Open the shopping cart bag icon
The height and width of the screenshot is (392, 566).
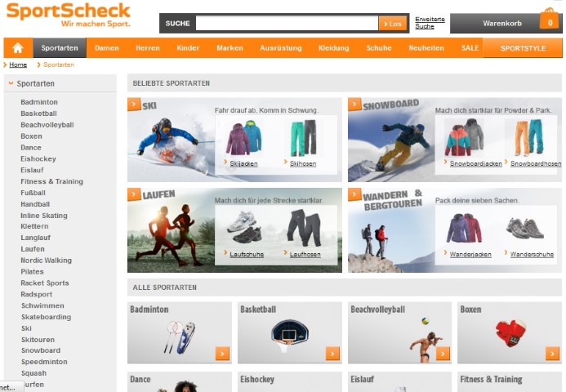pos(550,19)
